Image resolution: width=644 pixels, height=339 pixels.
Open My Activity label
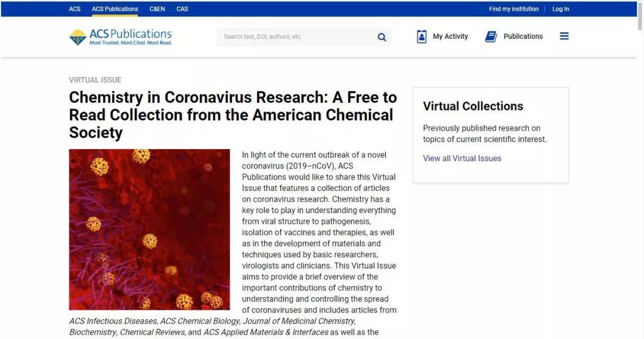click(x=451, y=36)
